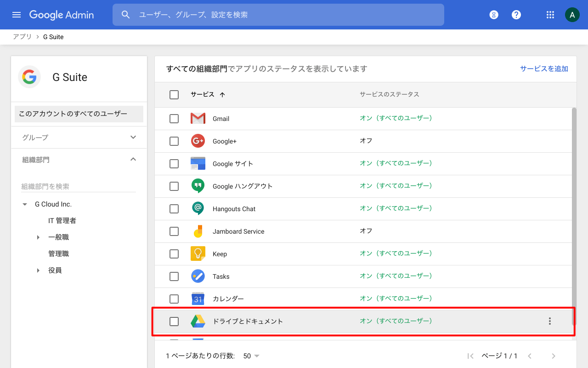This screenshot has height=368, width=588.
Task: Click the Google+ service icon
Action: tap(198, 141)
